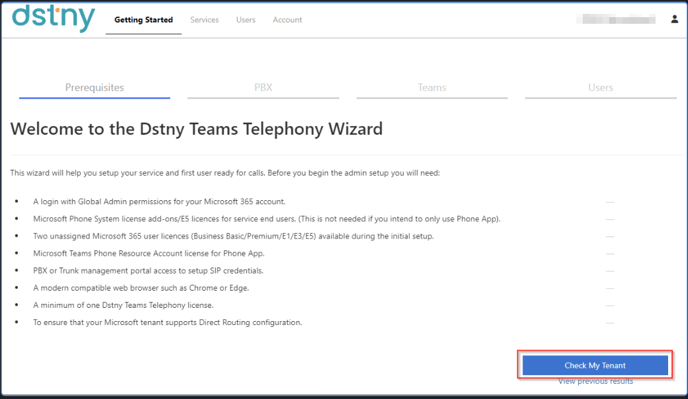Select the PBX wizard step
Screen dimensions: 688x399
click(263, 88)
